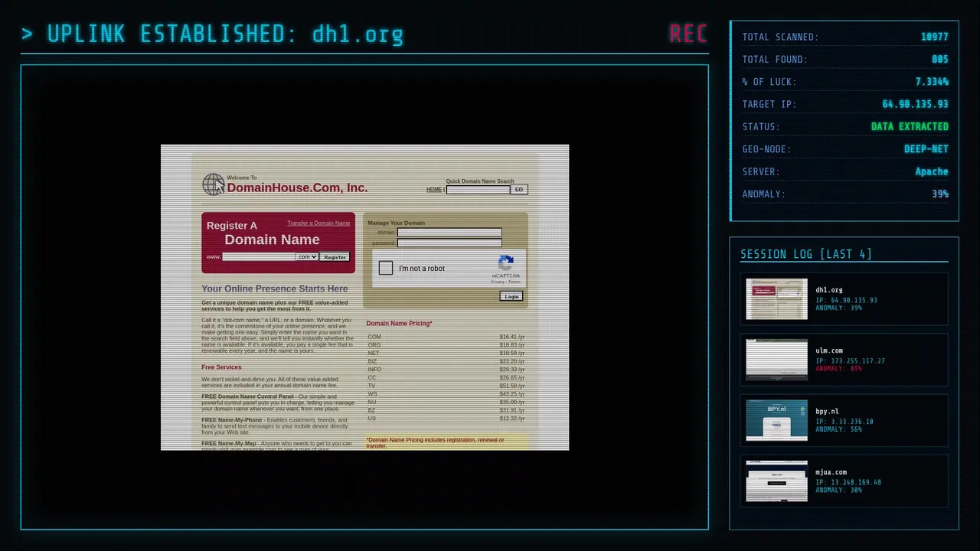Select the .INFO $29.33 /yr pricing row
The image size is (980, 551).
pos(446,370)
